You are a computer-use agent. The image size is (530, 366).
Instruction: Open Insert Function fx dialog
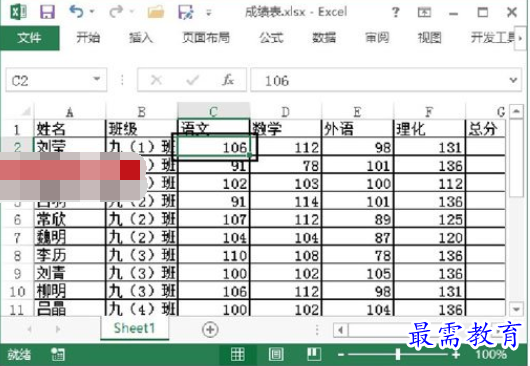pos(228,80)
